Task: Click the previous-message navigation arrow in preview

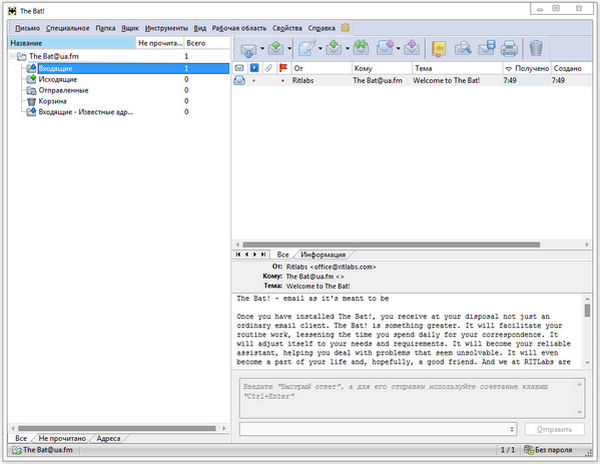Action: (246, 254)
